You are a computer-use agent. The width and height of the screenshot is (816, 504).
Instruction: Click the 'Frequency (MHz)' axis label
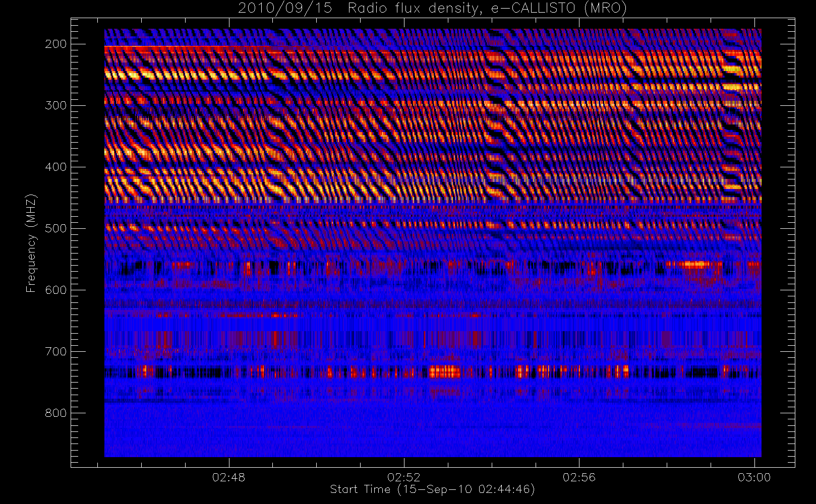[x=31, y=243]
